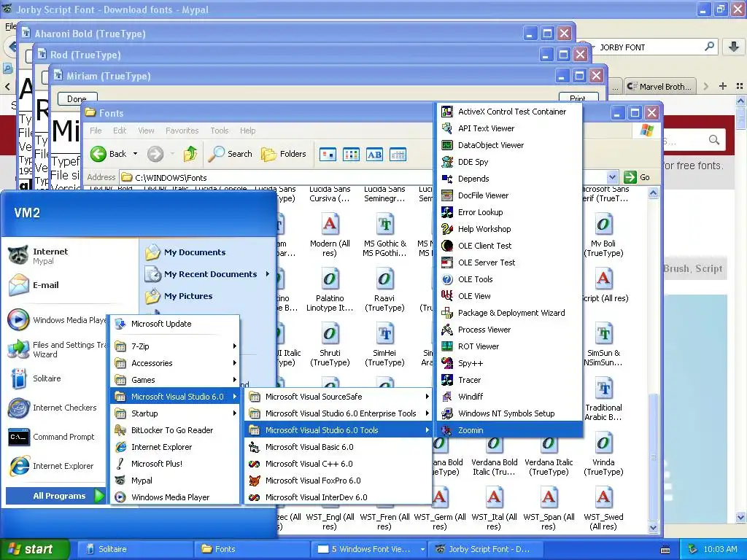
Task: Launch Error Lookup
Action: [509, 212]
